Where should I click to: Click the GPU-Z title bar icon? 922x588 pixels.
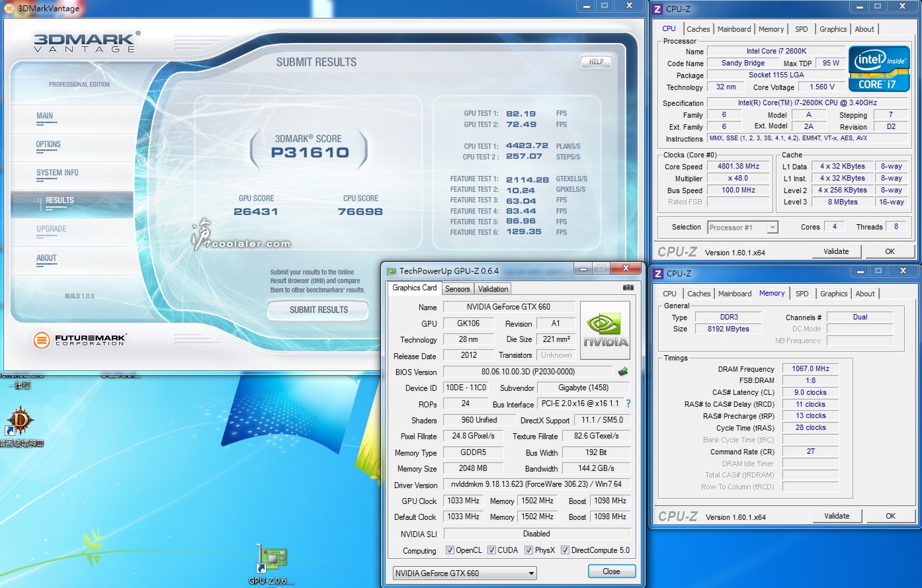[x=391, y=271]
